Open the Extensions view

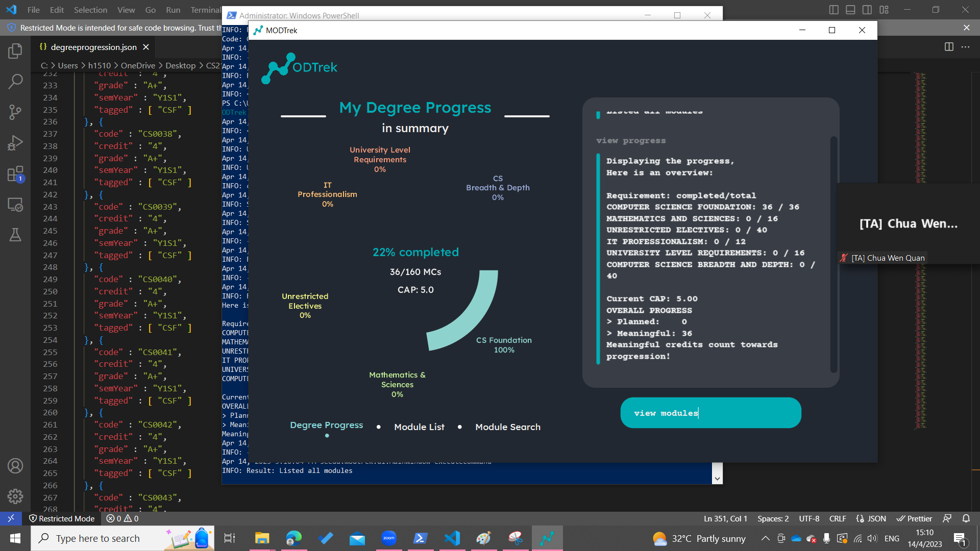15,174
